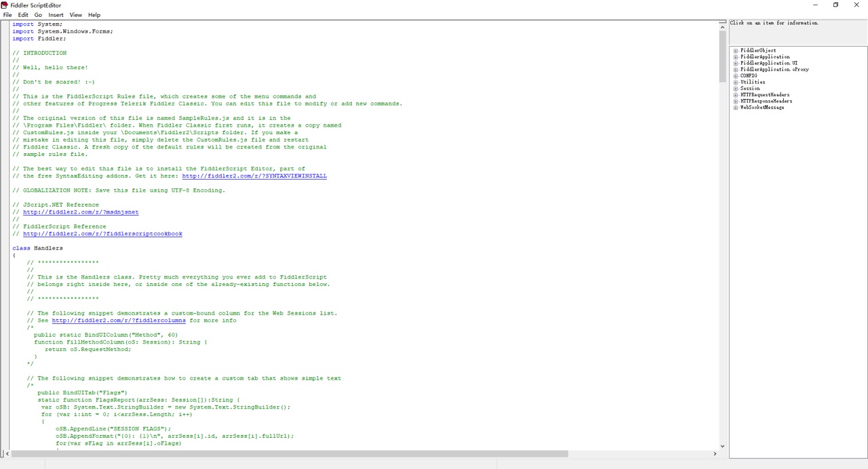Viewport: 868px width, 469px height.
Task: Expand the HTTPResponseHeaders plus box
Action: tap(736, 101)
